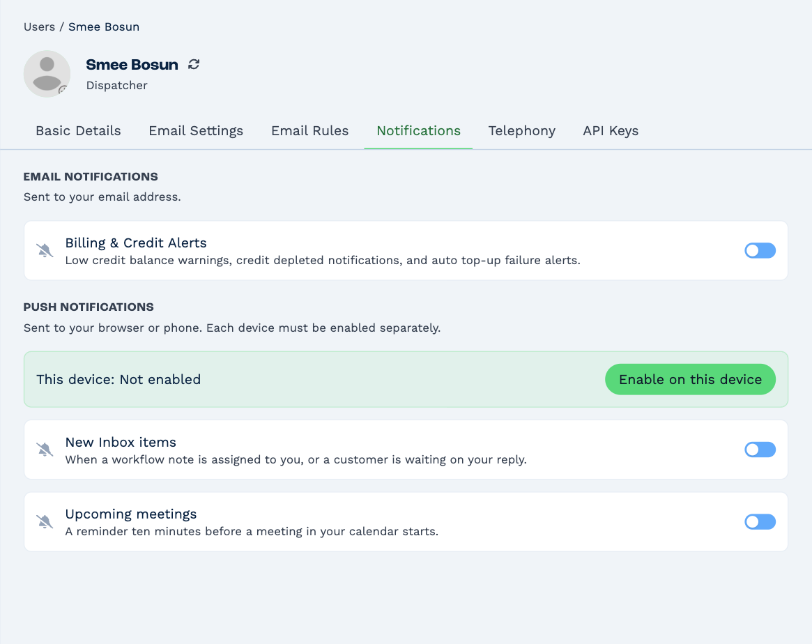
Task: Click the refresh icon beside Smee Bosun
Action: (x=194, y=64)
